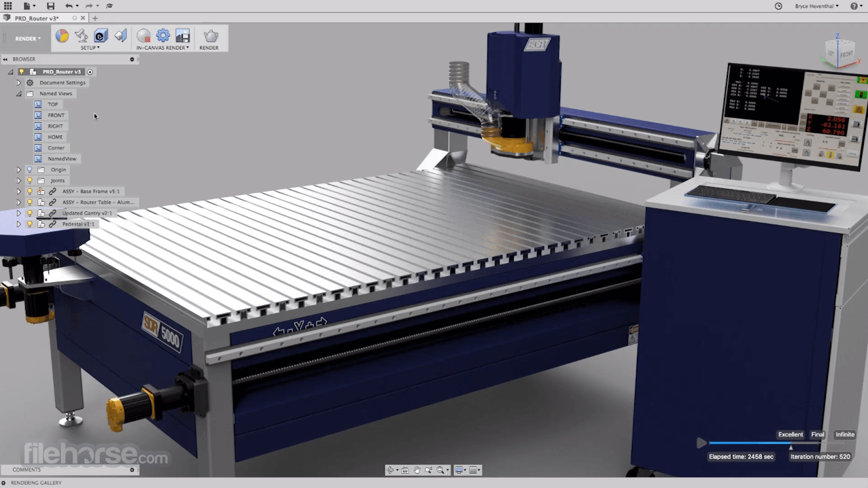This screenshot has height=488, width=868.
Task: Click the Document Settings gear icon
Action: (x=30, y=83)
